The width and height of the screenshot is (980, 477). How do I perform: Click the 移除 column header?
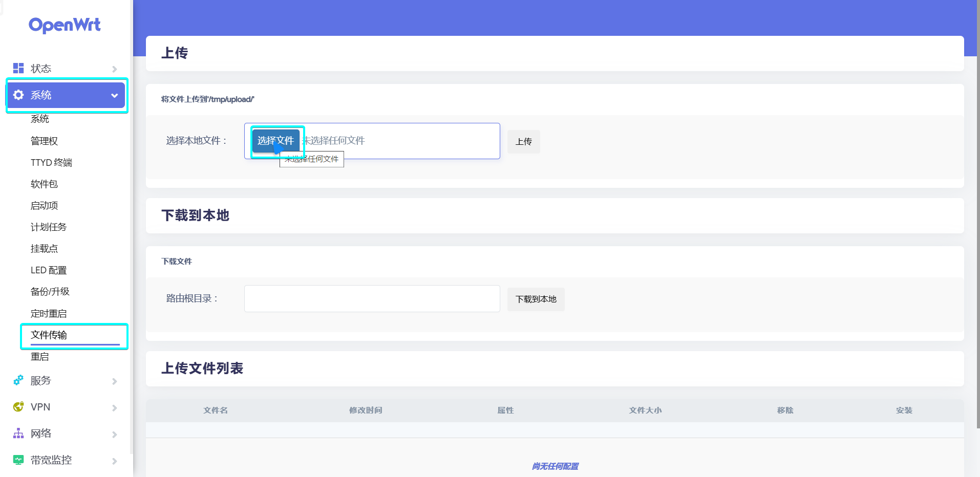(x=785, y=410)
